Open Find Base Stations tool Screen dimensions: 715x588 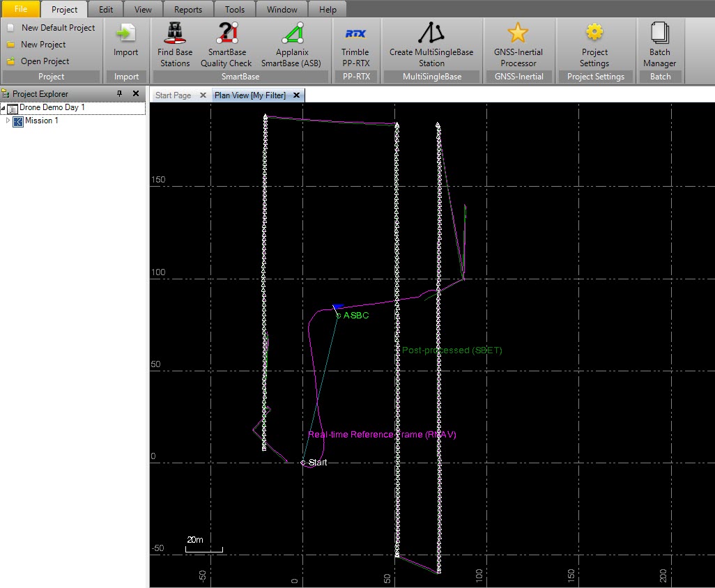point(175,43)
